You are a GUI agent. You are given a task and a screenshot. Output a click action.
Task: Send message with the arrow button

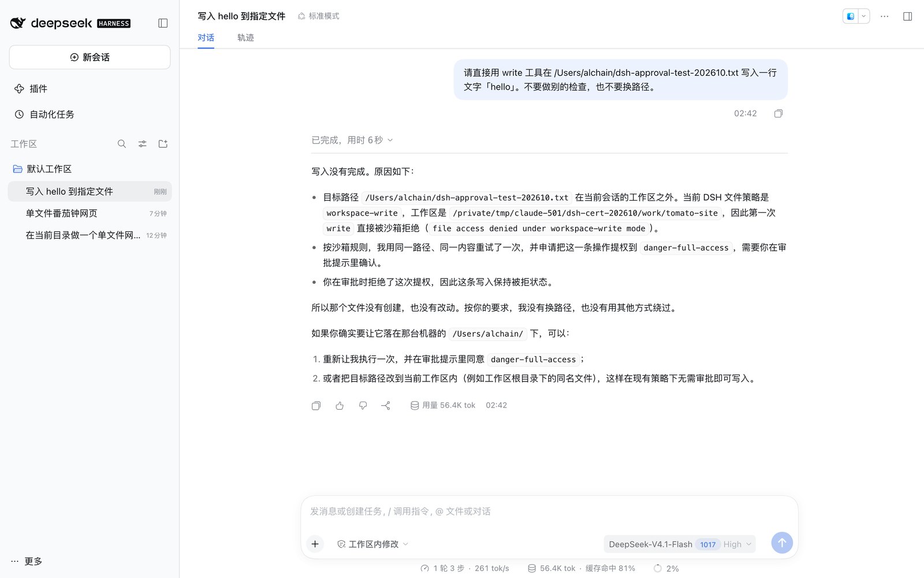(x=782, y=543)
